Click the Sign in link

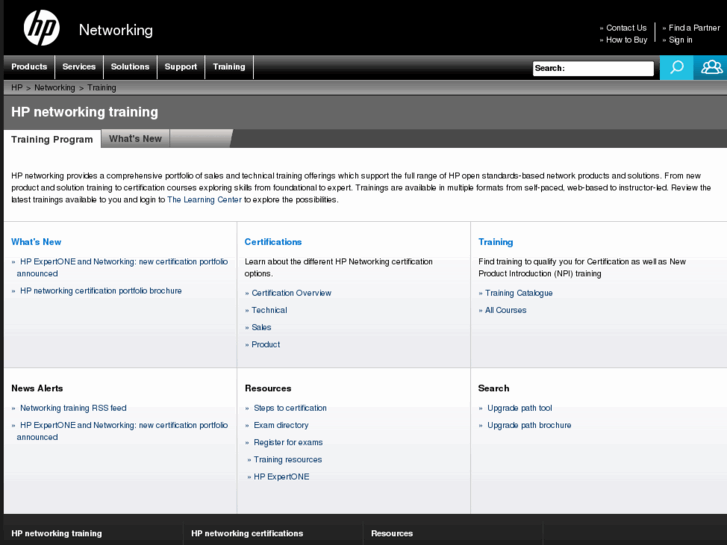(x=680, y=40)
